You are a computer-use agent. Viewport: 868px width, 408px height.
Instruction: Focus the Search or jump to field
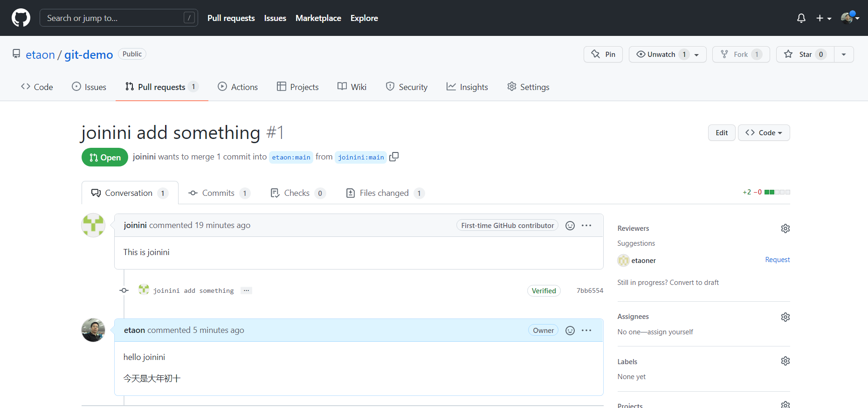click(119, 18)
